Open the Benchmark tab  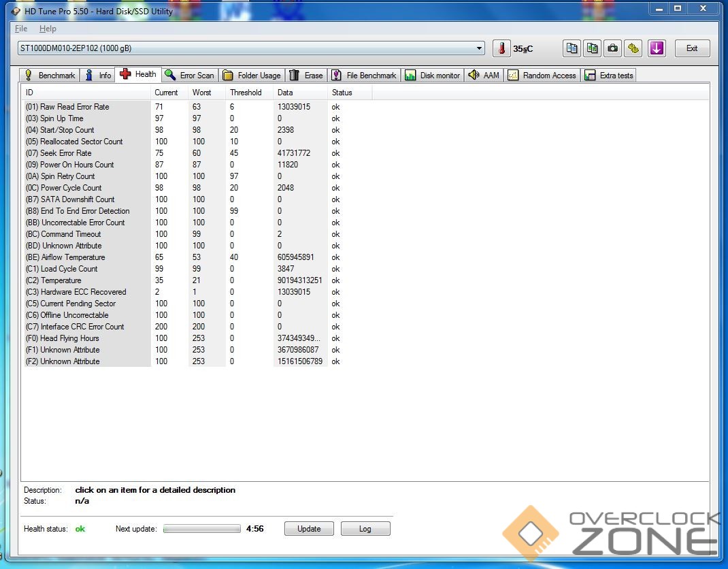(x=50, y=76)
